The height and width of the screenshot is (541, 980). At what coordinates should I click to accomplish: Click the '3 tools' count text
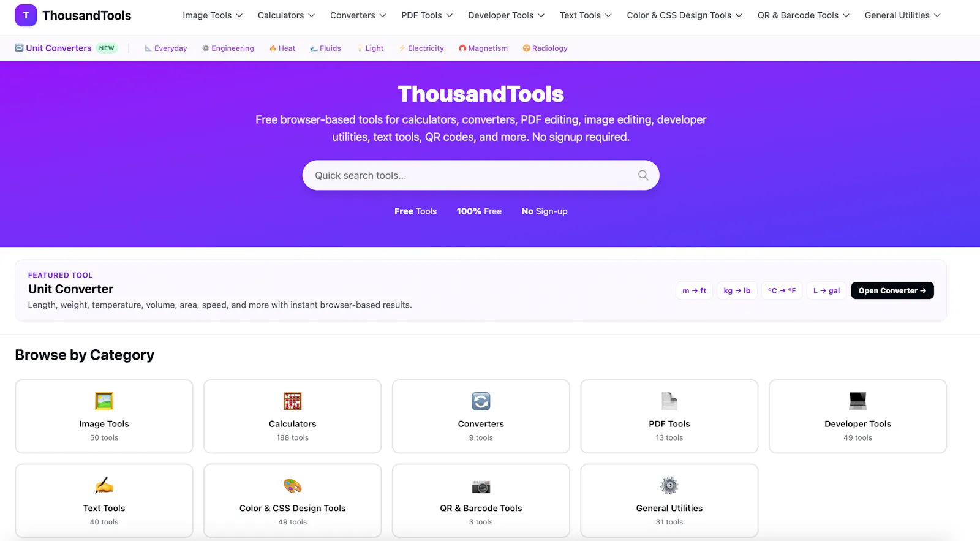pos(481,522)
